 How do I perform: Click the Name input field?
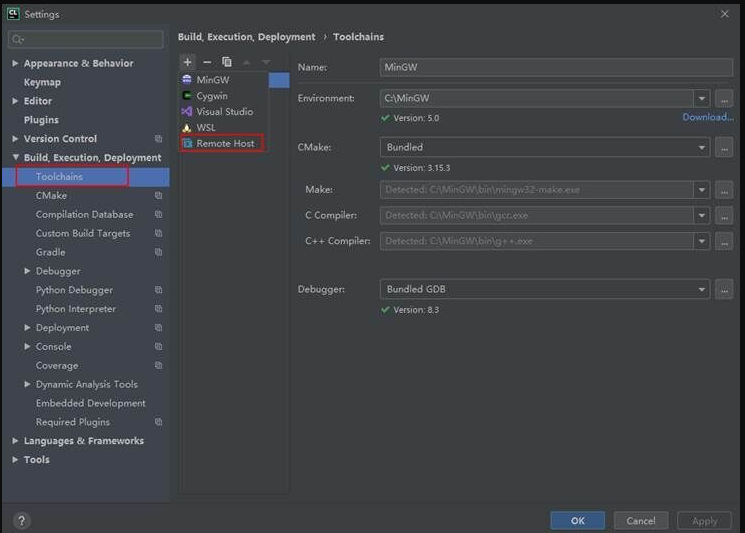coord(556,67)
